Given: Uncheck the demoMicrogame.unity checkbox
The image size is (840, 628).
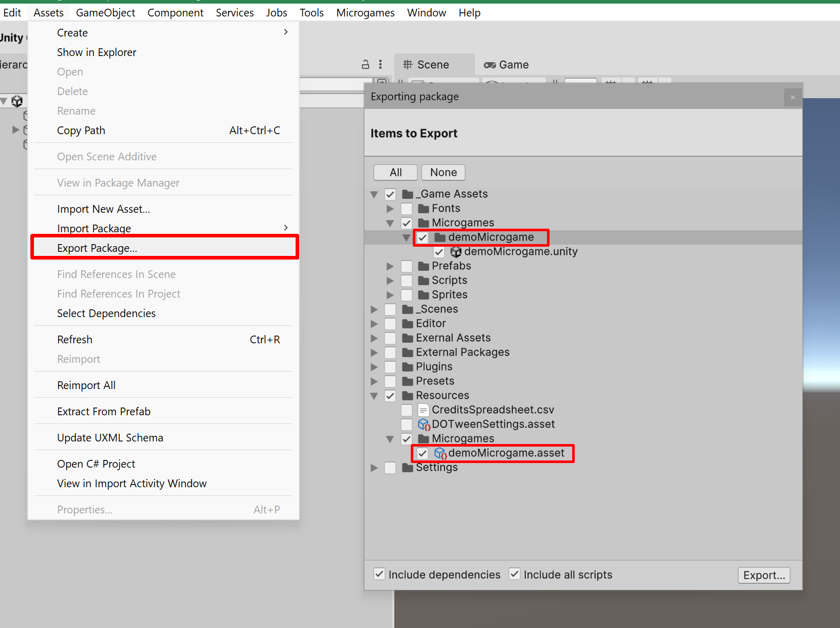Looking at the screenshot, I should click(439, 252).
